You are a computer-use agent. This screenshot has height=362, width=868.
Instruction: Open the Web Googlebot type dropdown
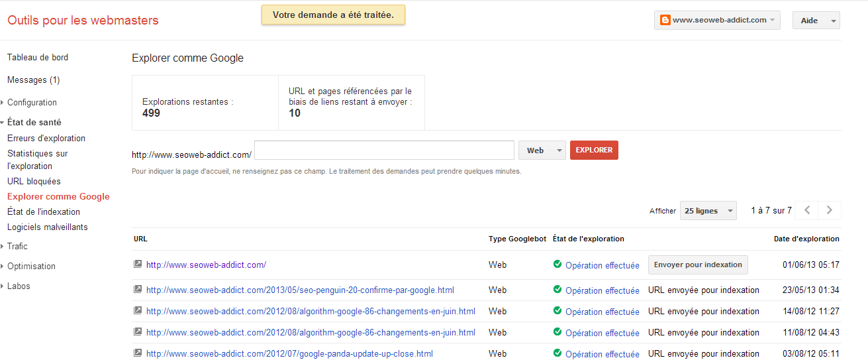pos(542,151)
